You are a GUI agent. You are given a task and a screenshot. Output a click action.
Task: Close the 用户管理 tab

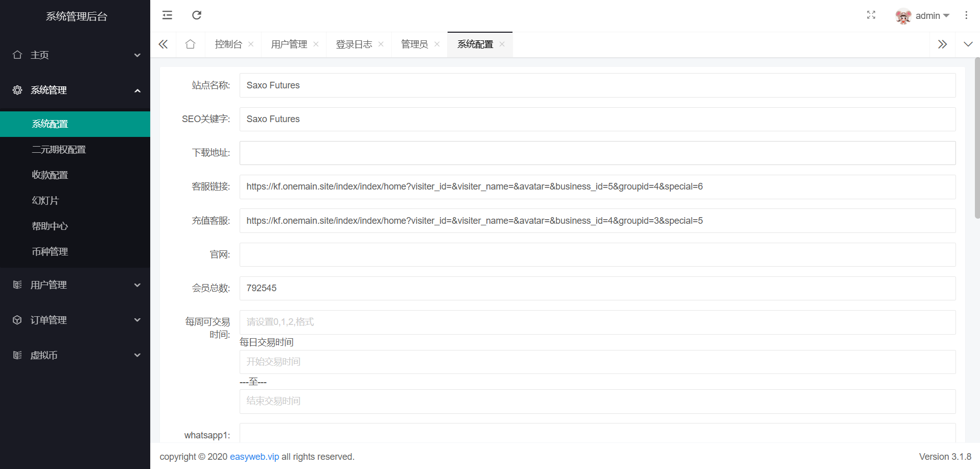pos(316,44)
